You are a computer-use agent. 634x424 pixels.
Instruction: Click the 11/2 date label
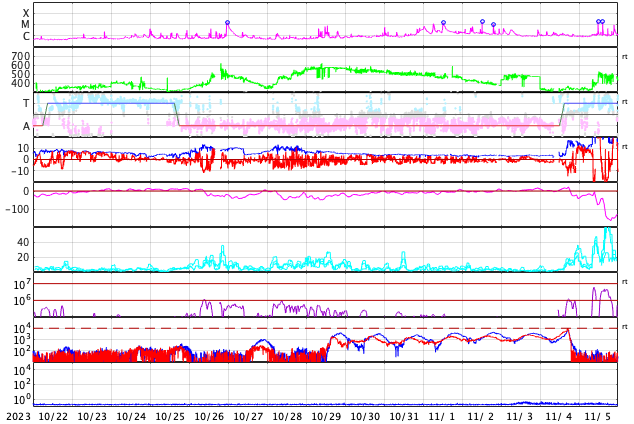[x=481, y=417]
